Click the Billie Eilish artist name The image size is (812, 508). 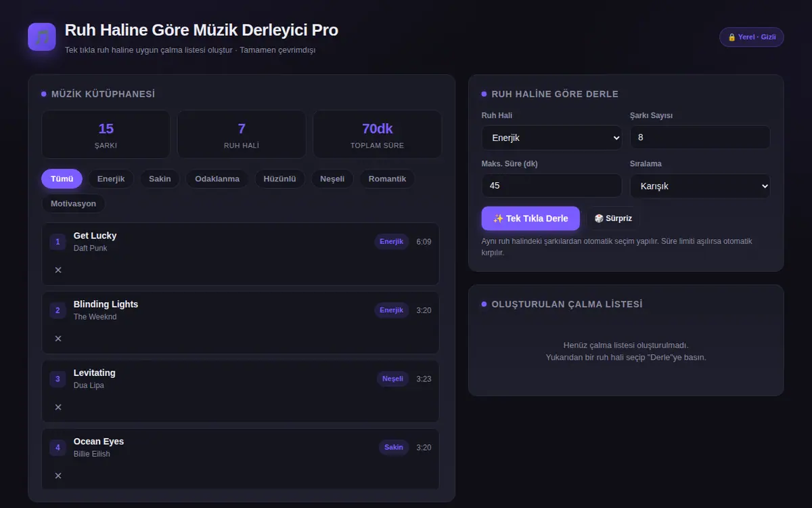click(x=91, y=454)
